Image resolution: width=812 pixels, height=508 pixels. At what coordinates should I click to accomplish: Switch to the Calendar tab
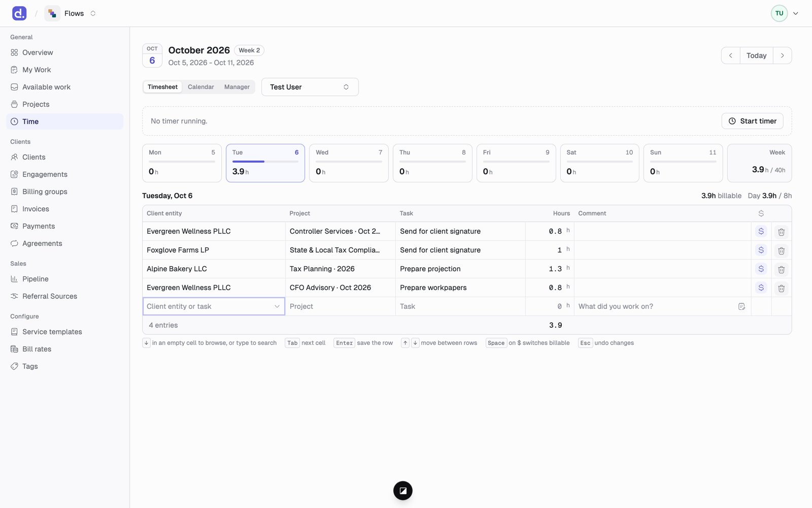tap(201, 87)
